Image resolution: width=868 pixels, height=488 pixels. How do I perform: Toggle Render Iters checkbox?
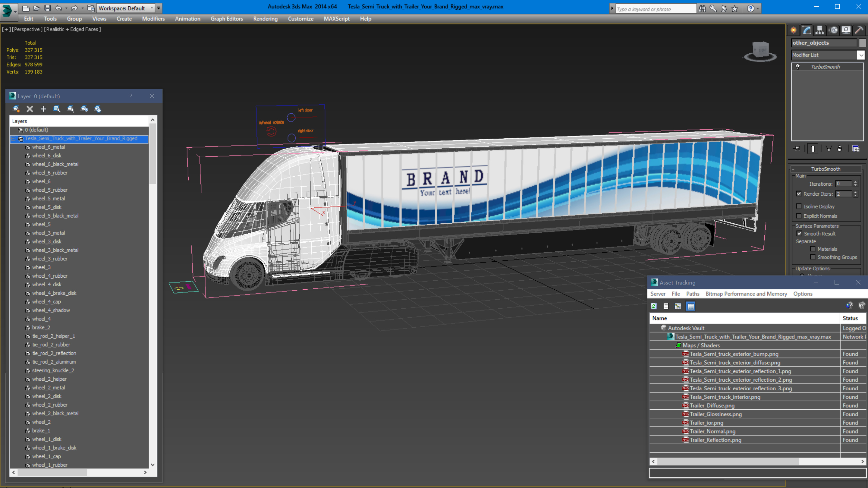(x=799, y=194)
